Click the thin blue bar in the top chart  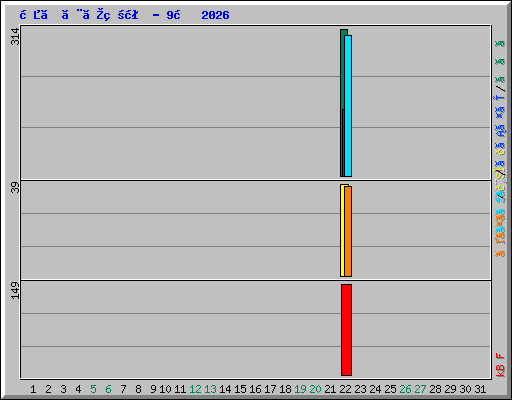coord(343,143)
